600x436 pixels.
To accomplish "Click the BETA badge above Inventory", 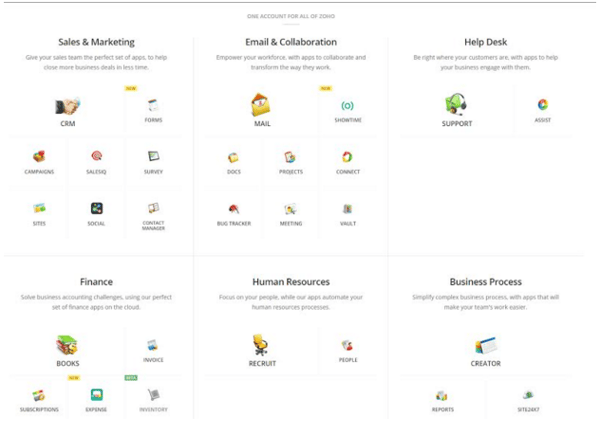I will [131, 378].
